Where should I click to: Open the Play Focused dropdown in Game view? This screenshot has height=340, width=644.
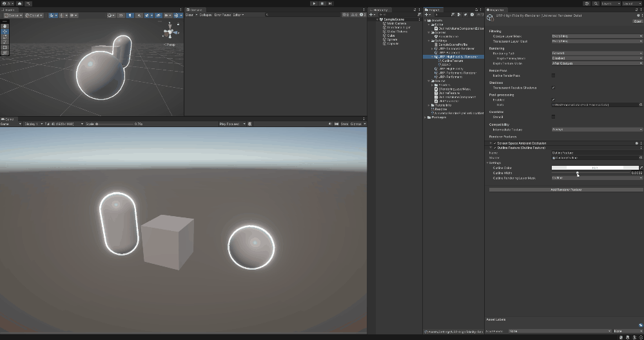point(232,123)
